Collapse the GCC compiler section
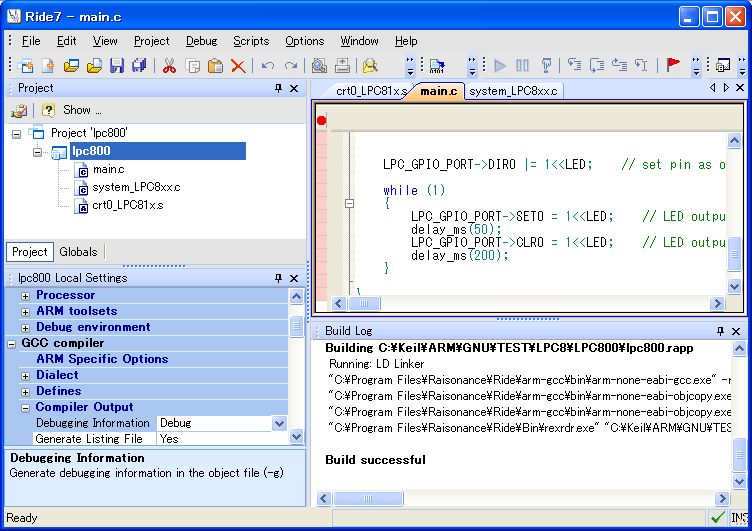The image size is (752, 531). click(x=12, y=344)
